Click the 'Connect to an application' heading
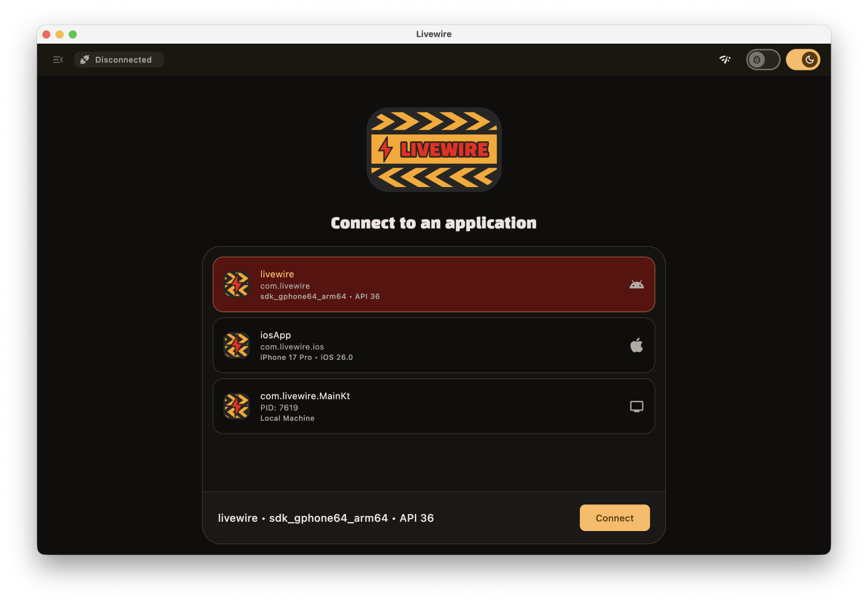The image size is (868, 604). (434, 223)
